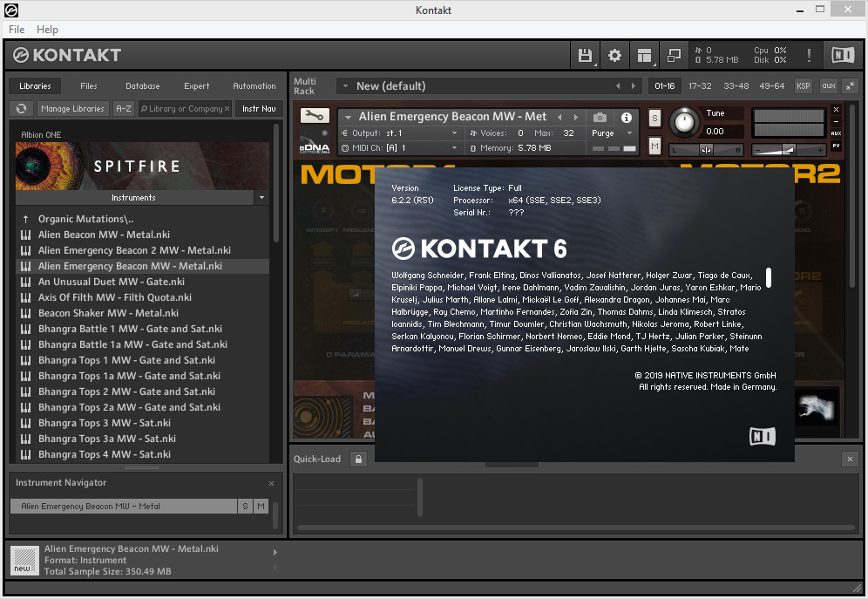Click the refresh libraries icon
868x599 pixels.
pyautogui.click(x=22, y=108)
